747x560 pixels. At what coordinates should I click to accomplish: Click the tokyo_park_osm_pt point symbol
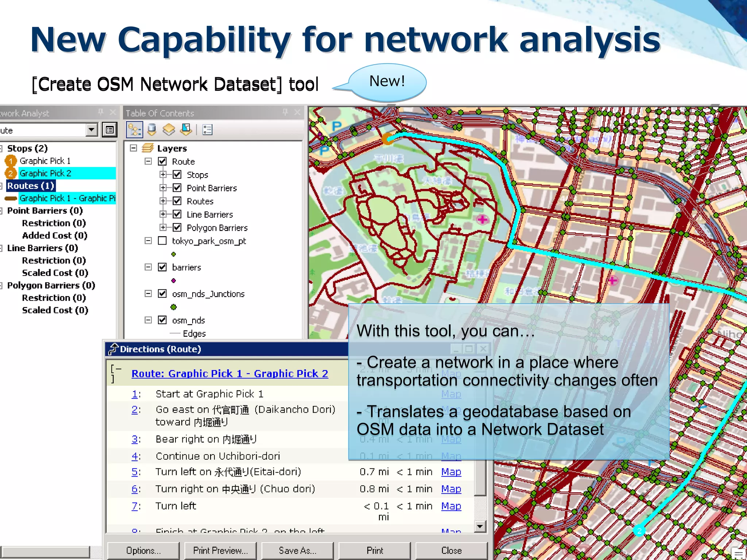point(174,254)
